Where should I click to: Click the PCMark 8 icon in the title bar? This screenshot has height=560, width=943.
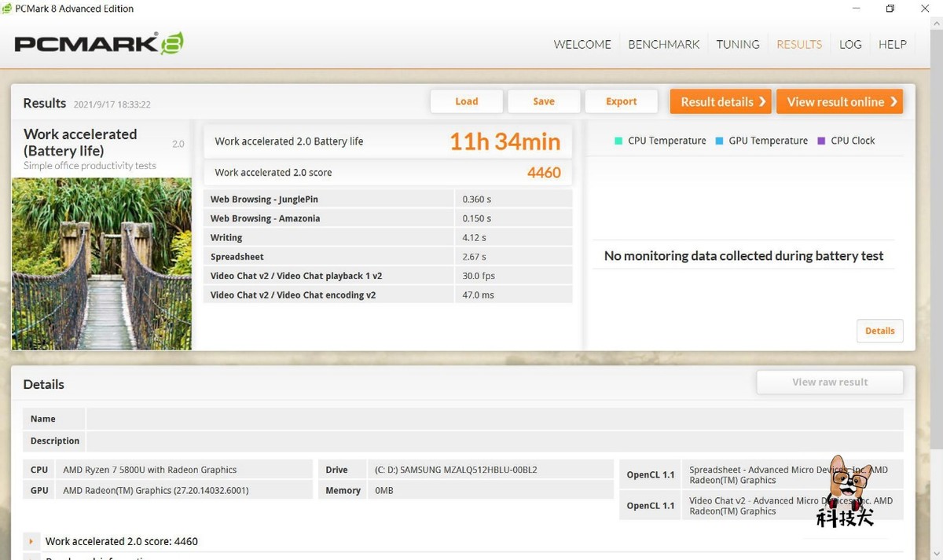tap(8, 9)
